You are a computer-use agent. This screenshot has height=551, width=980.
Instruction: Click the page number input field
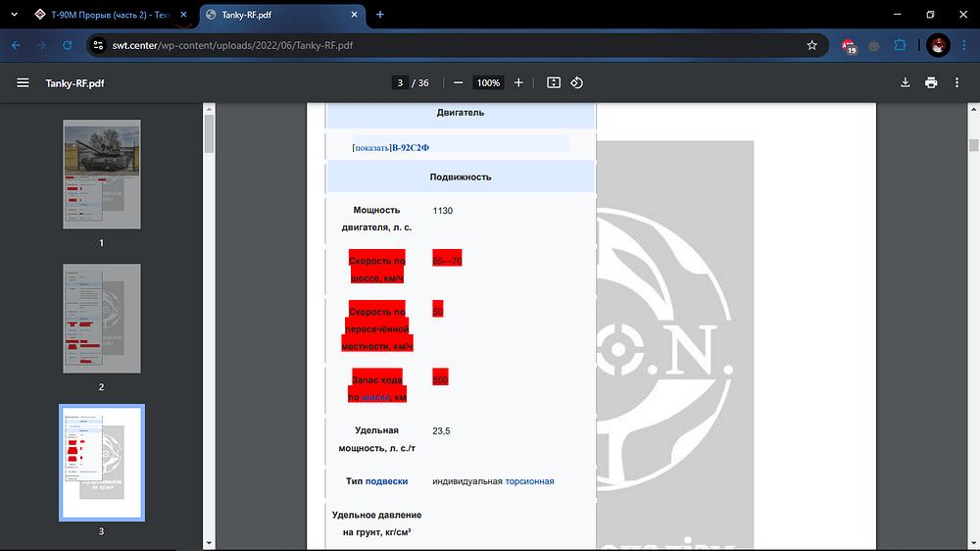point(400,83)
